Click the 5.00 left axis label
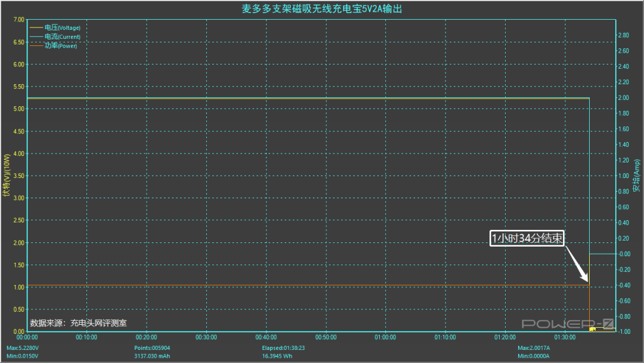 click(x=19, y=109)
